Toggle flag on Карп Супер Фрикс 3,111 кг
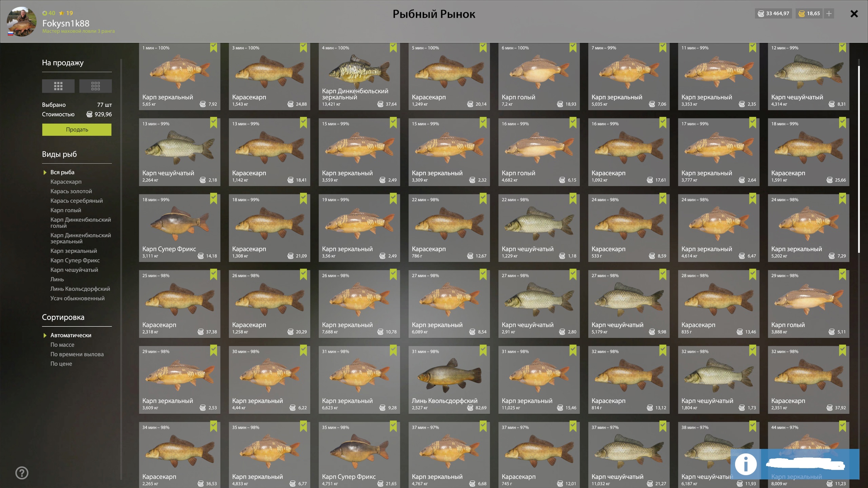Image resolution: width=868 pixels, height=488 pixels. pyautogui.click(x=213, y=199)
